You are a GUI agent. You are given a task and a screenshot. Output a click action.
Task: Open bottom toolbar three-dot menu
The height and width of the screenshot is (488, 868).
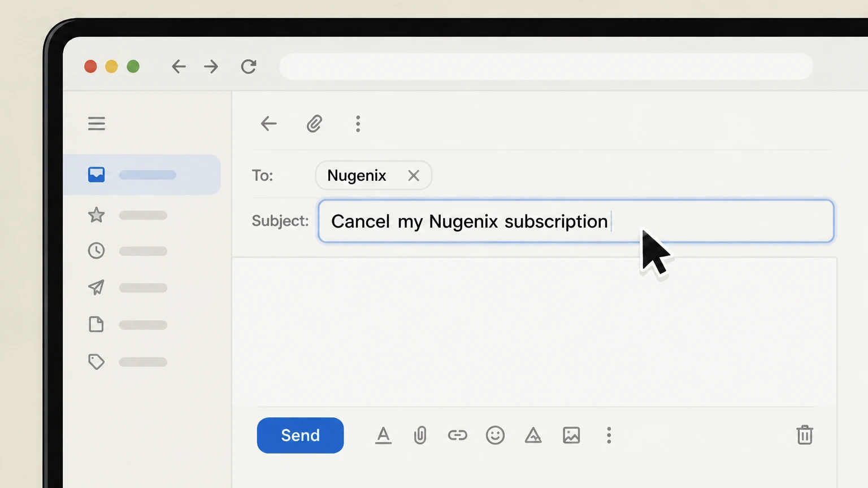tap(609, 435)
